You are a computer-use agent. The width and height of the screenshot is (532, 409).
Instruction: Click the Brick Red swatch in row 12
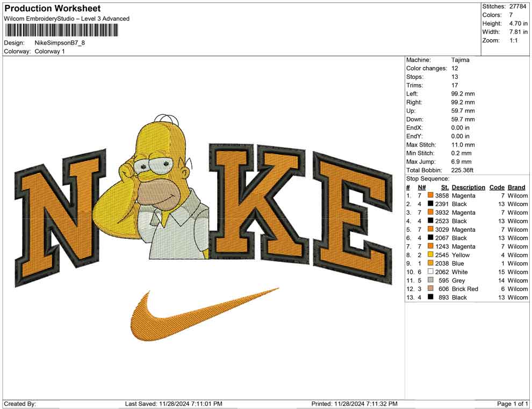click(x=430, y=289)
